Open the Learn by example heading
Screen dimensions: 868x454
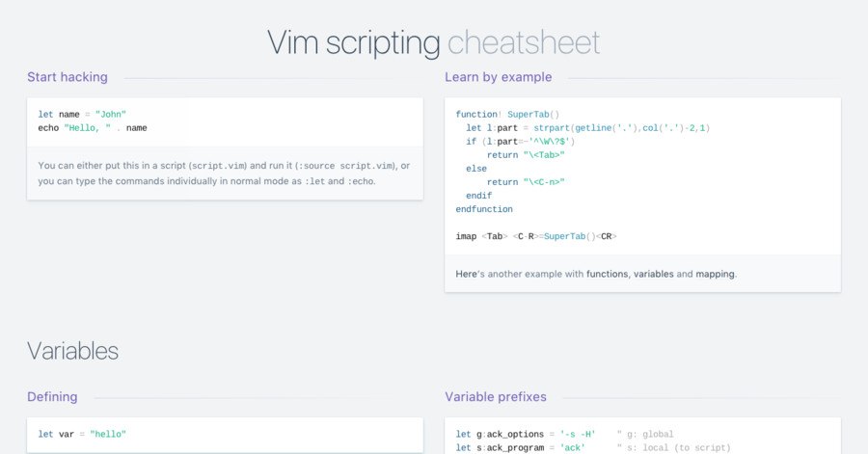[x=499, y=77]
